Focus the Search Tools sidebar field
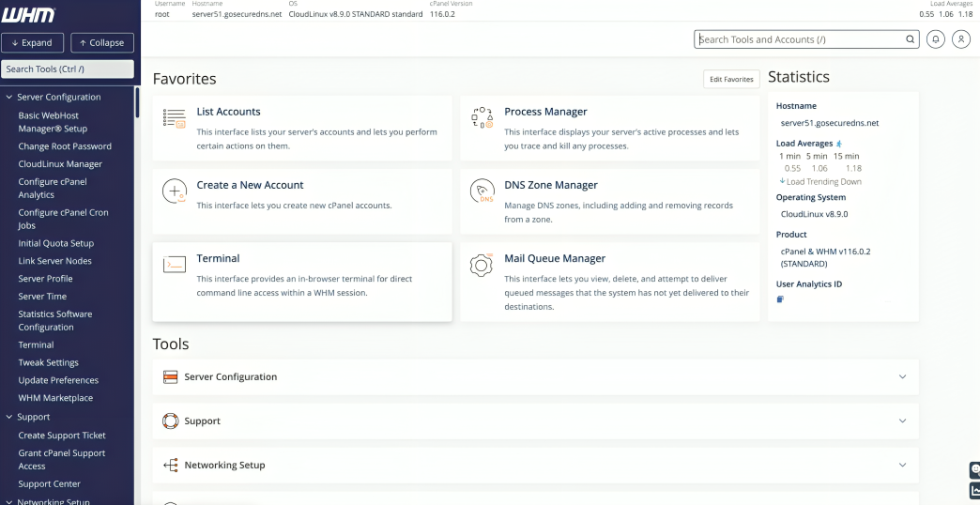 tap(67, 69)
